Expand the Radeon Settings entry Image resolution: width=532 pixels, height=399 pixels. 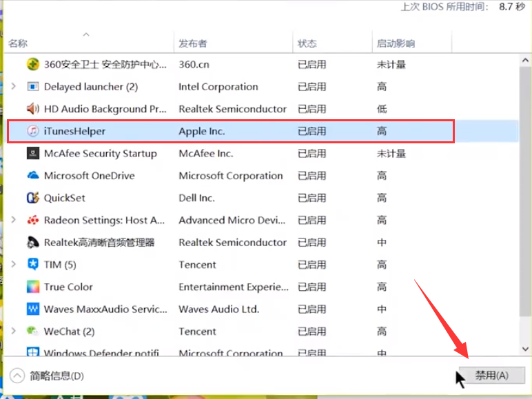[x=14, y=221]
